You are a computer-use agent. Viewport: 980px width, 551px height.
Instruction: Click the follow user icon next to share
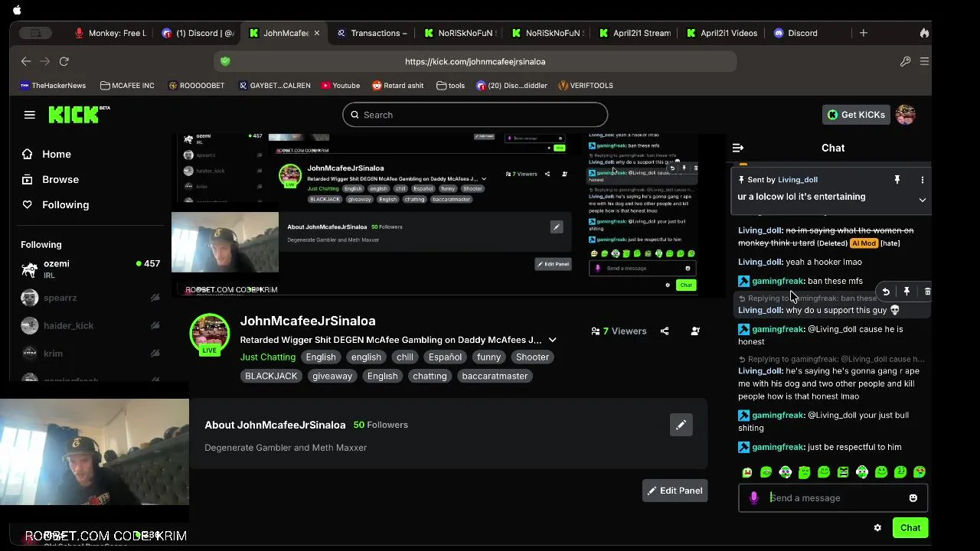695,331
